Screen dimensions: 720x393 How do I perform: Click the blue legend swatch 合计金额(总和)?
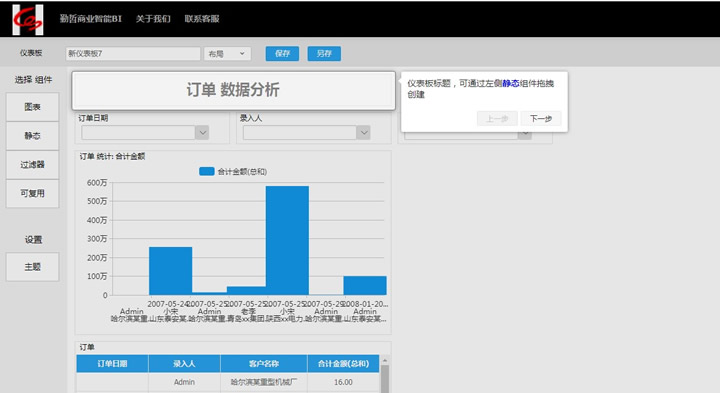[x=207, y=171]
